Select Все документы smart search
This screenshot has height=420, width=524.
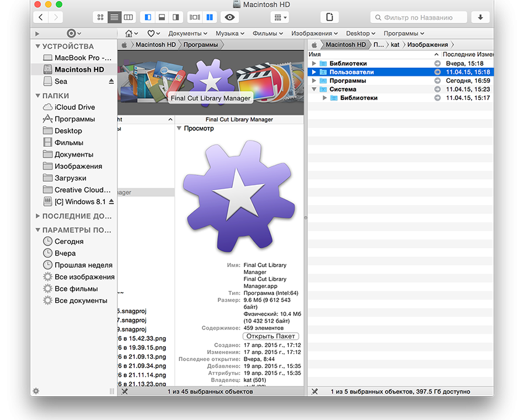pos(75,301)
